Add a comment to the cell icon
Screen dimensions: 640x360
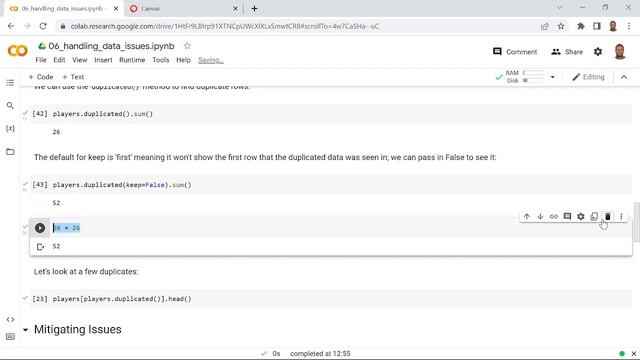[567, 216]
